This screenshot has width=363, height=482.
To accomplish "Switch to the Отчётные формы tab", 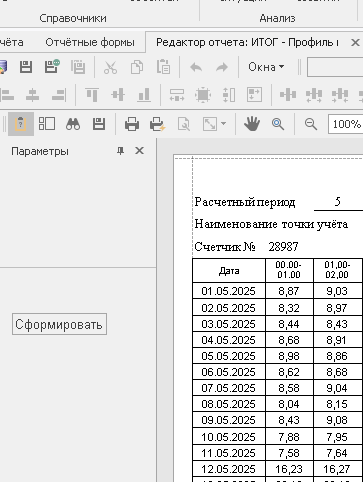I will [x=90, y=42].
